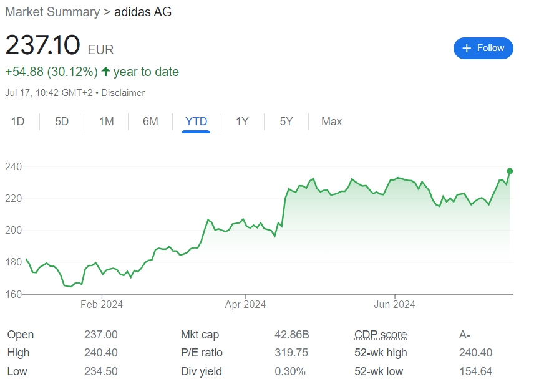Click the EUR currency label

(100, 50)
